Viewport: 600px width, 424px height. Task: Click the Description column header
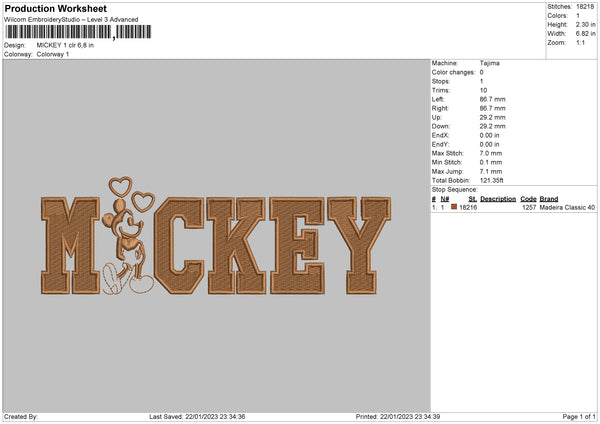[x=498, y=199]
